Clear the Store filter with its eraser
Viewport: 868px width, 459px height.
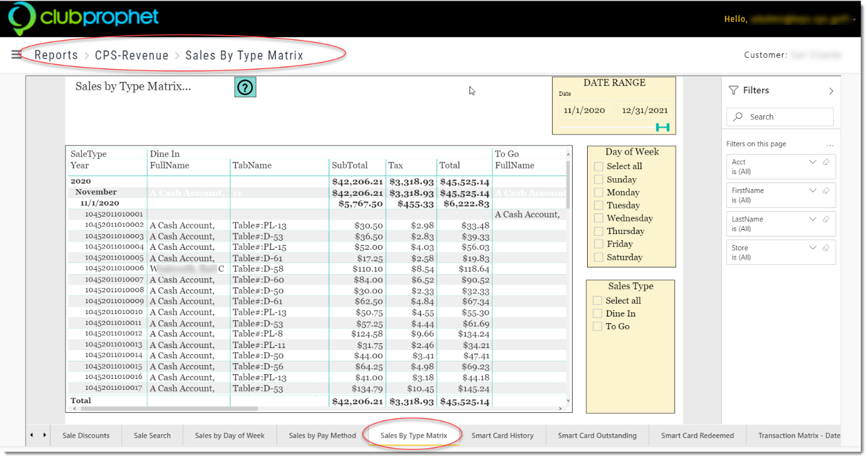pos(826,248)
